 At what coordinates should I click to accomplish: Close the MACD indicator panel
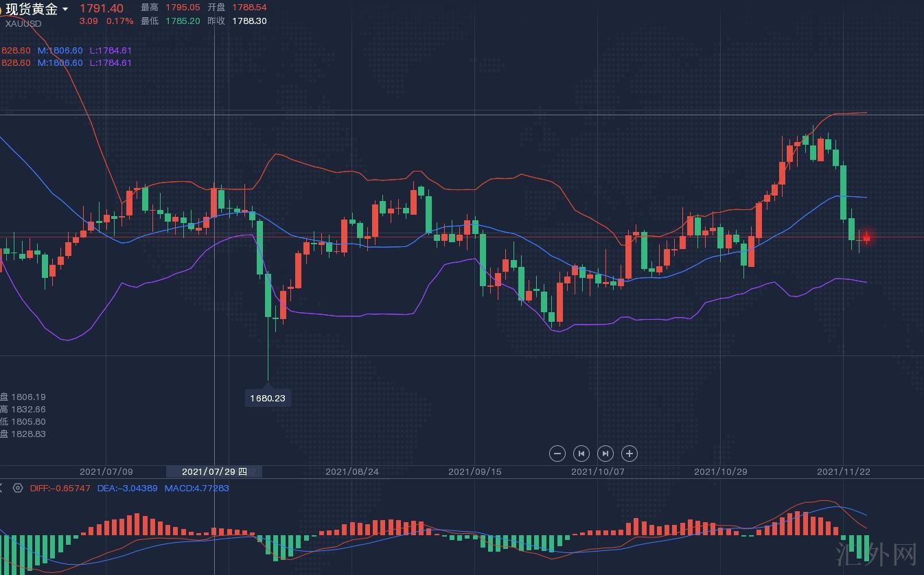click(x=1, y=488)
